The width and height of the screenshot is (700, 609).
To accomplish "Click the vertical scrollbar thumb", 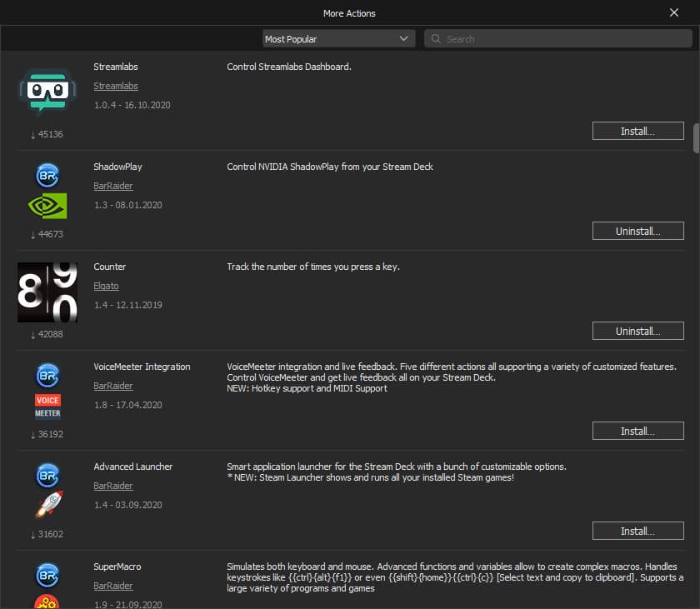I will pos(696,137).
